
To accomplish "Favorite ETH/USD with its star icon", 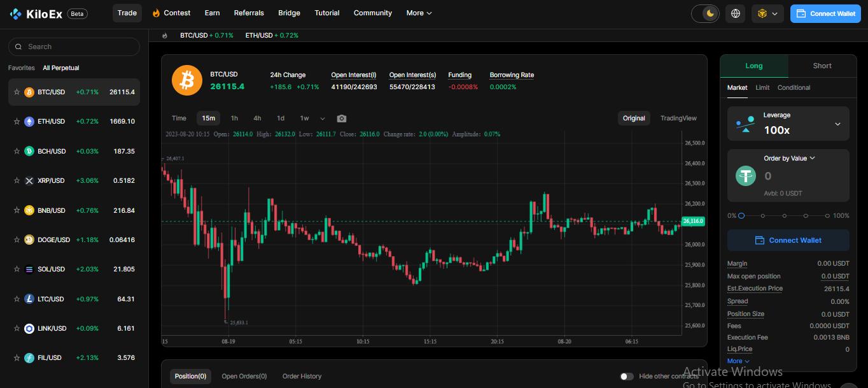I will [x=17, y=122].
